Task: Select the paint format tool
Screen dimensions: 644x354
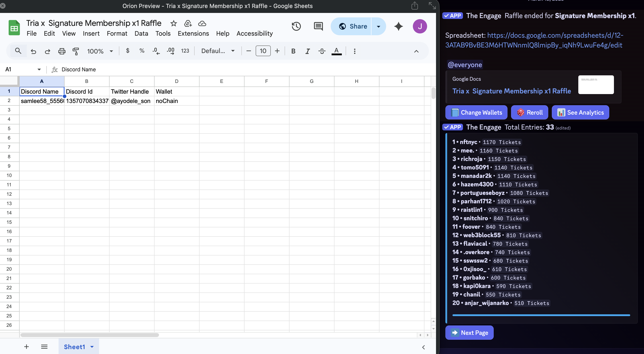Action: pos(76,51)
